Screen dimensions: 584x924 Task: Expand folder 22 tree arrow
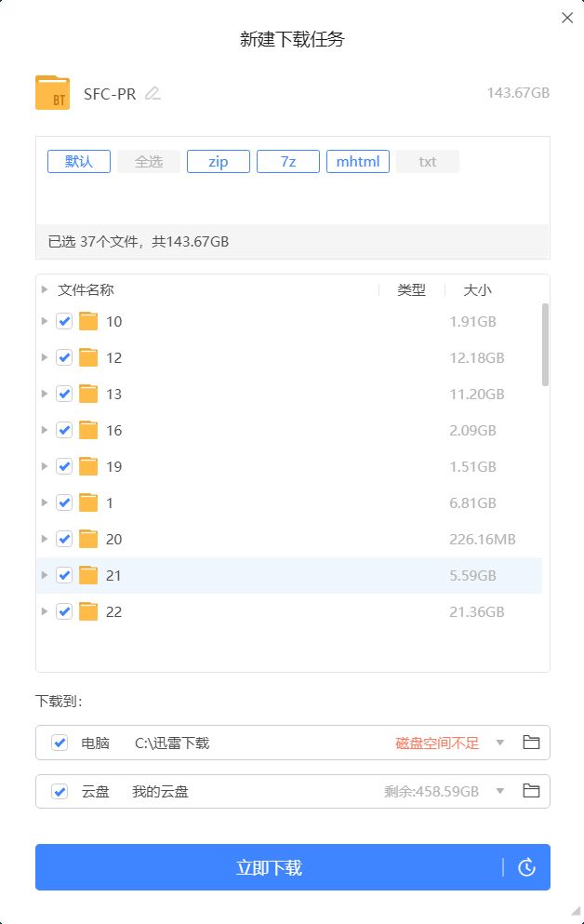[44, 611]
